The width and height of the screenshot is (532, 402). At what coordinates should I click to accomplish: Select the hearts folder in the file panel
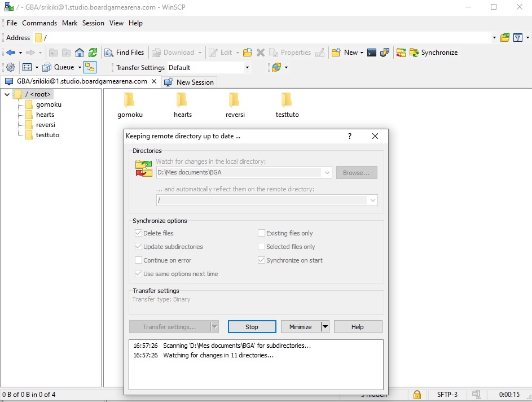point(183,105)
